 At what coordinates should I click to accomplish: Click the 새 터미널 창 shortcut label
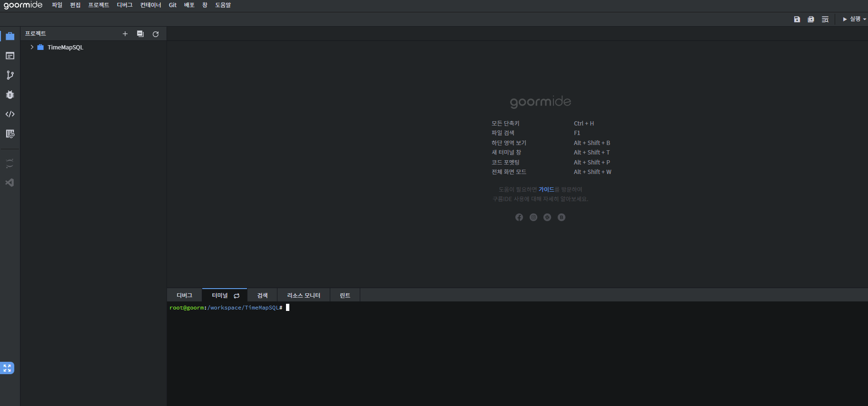[506, 152]
